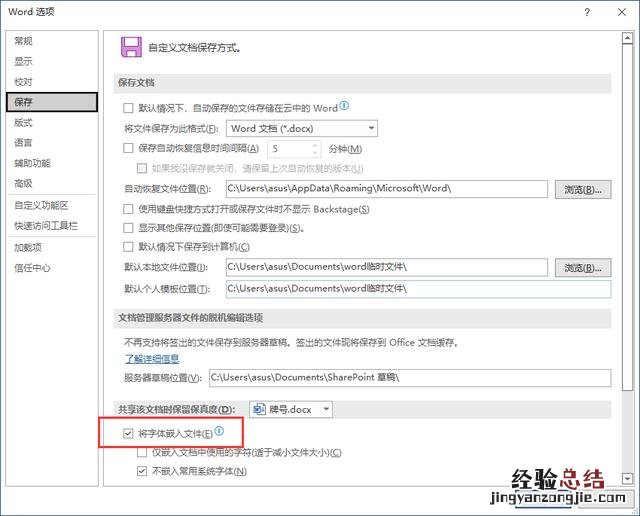Click the 默认个人模板位置 path field
This screenshot has width=640, height=516.
[x=418, y=289]
